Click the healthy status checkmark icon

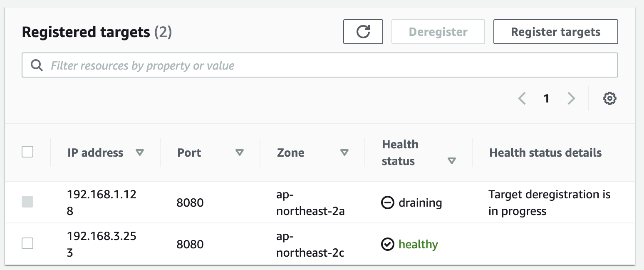tap(387, 244)
